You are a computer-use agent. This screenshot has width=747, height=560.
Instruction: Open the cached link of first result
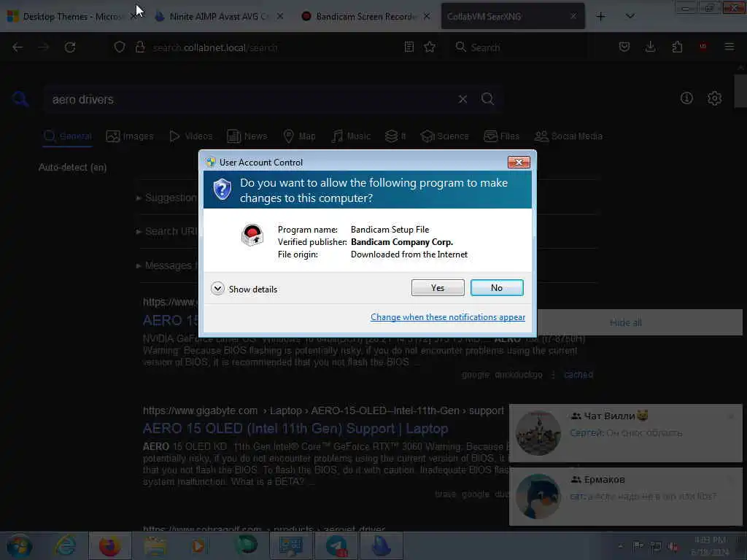point(578,375)
